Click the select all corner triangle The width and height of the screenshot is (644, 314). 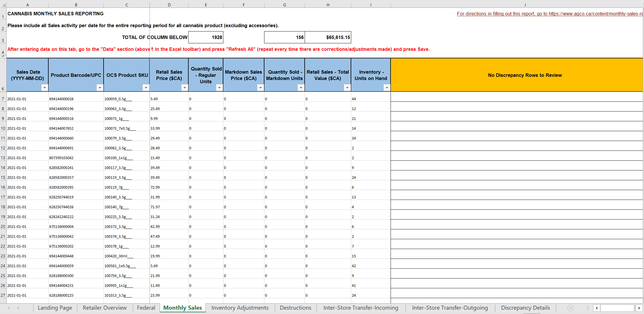[x=3, y=5]
